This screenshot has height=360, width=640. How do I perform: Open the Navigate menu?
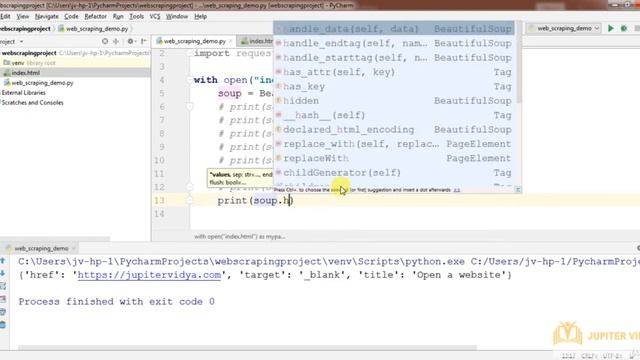(x=47, y=16)
